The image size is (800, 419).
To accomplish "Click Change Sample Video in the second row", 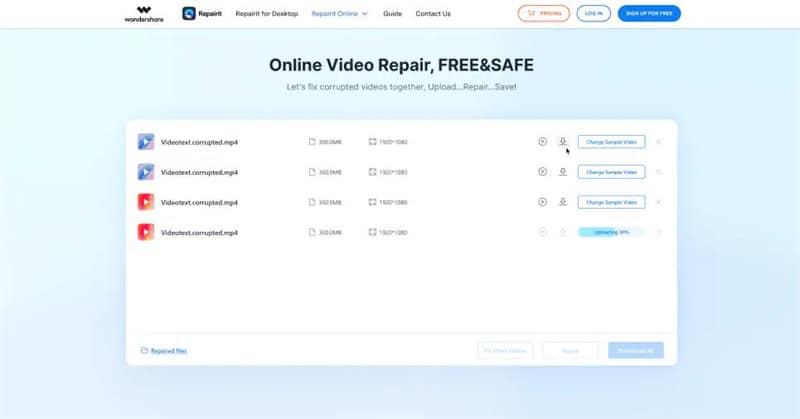I will [611, 172].
